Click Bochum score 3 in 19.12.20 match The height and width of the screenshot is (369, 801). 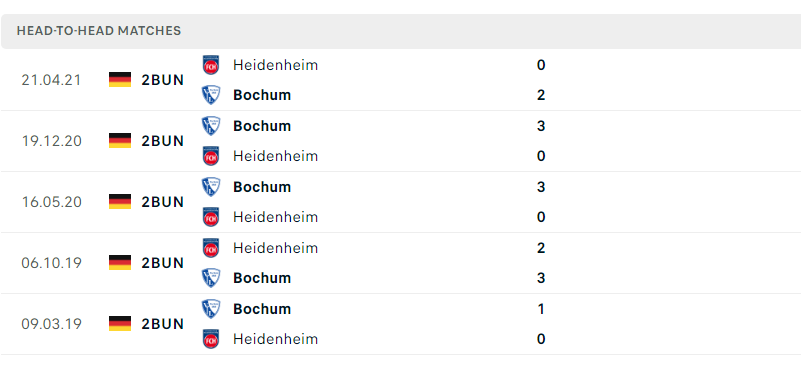tap(541, 126)
